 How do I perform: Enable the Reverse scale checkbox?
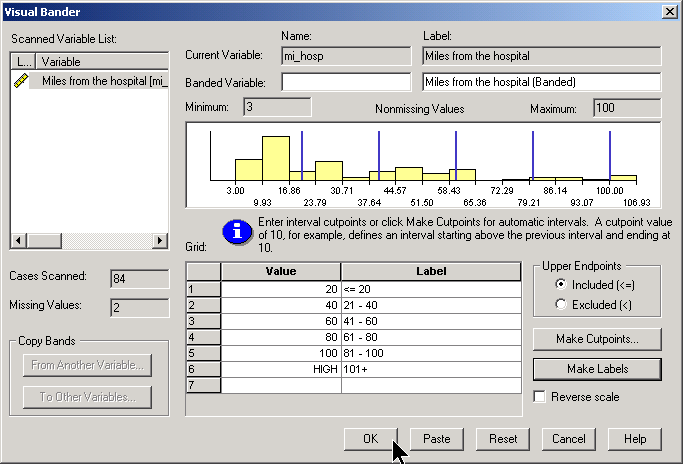pos(541,397)
